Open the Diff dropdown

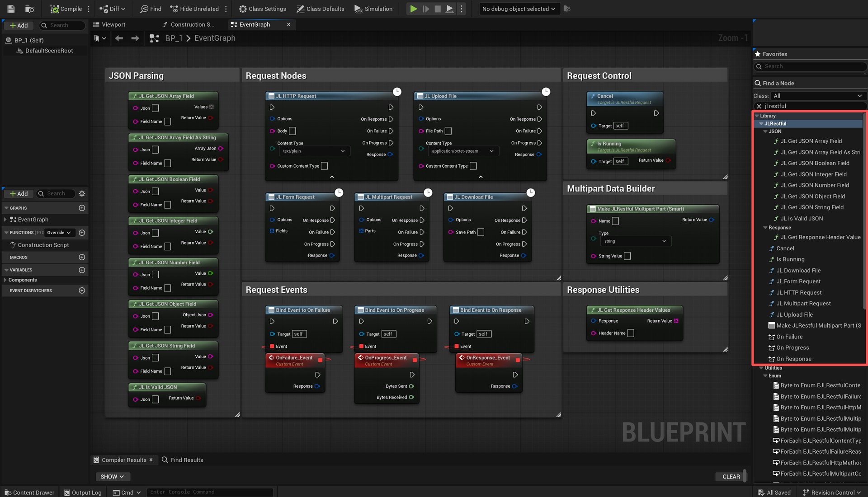click(113, 9)
